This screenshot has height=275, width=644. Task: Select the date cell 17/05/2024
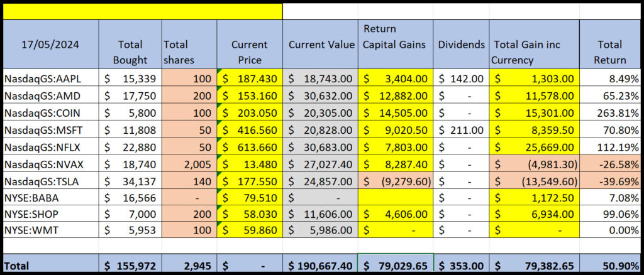50,44
